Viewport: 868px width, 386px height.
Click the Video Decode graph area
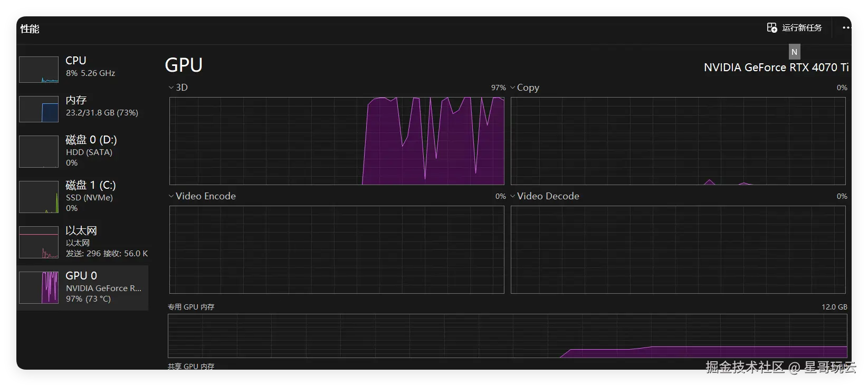click(x=678, y=249)
